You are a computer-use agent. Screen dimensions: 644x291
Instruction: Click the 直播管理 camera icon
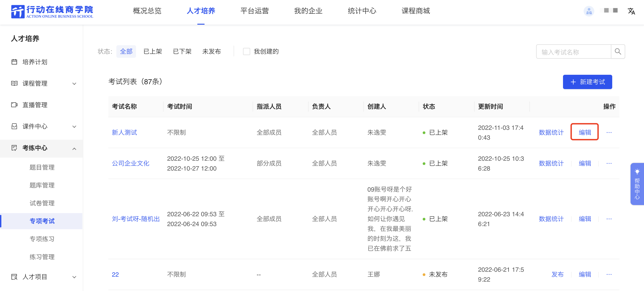tap(14, 105)
